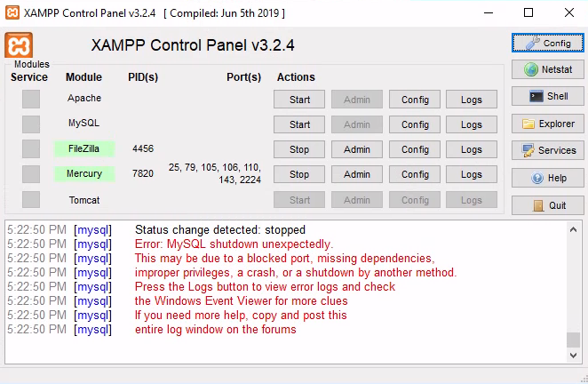This screenshot has height=384, width=588.
Task: Click Mercury ports list
Action: [215, 173]
